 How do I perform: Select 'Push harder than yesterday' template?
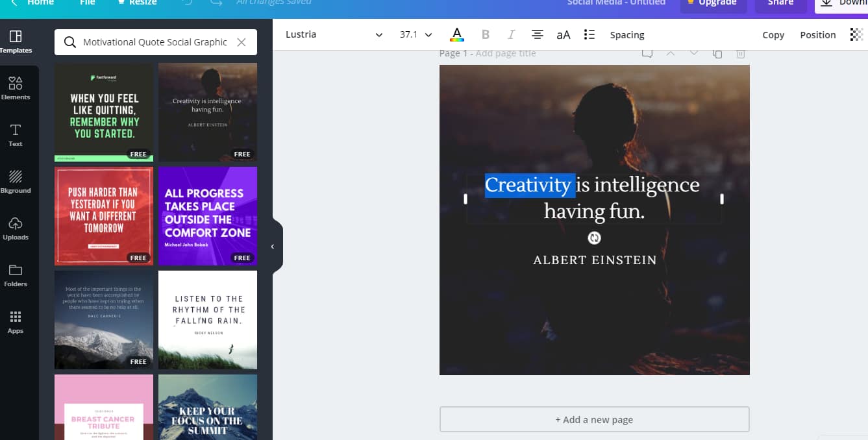(104, 216)
